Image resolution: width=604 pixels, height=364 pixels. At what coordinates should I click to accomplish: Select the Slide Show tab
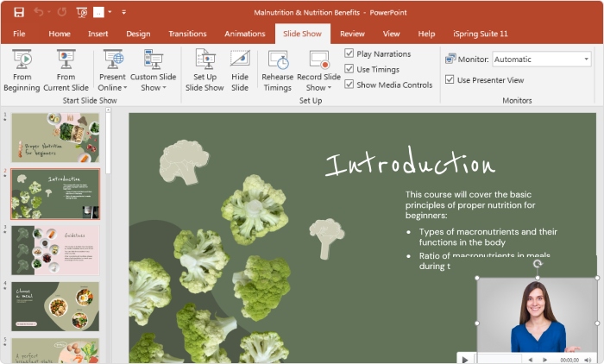(302, 34)
